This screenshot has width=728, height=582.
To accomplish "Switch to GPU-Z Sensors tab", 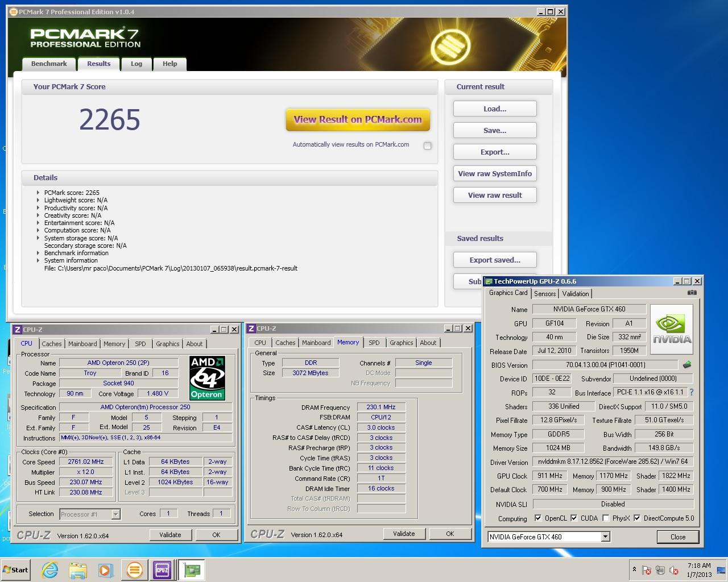I will pos(545,293).
